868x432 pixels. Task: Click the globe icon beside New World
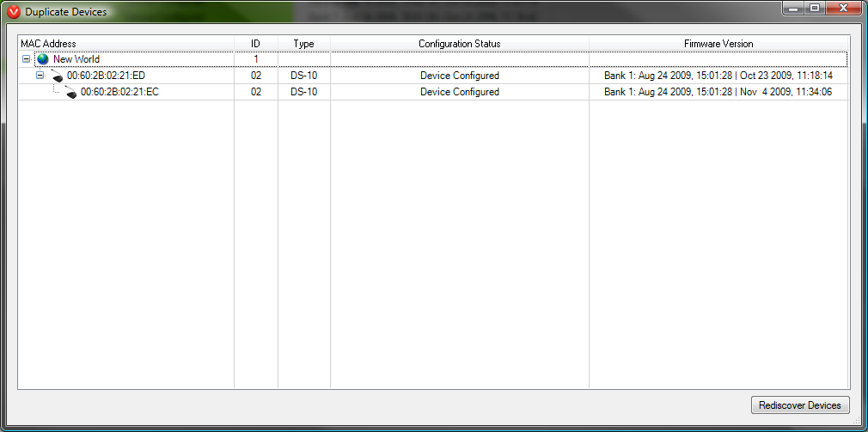pos(43,59)
